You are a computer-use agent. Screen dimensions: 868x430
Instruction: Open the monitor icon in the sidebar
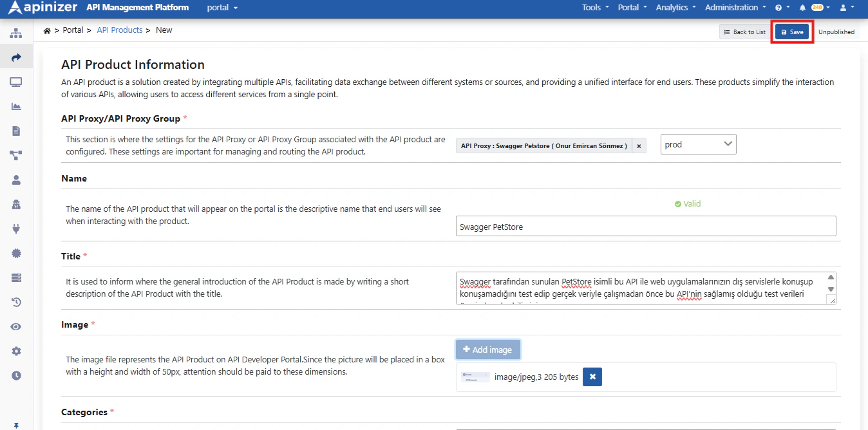[16, 82]
